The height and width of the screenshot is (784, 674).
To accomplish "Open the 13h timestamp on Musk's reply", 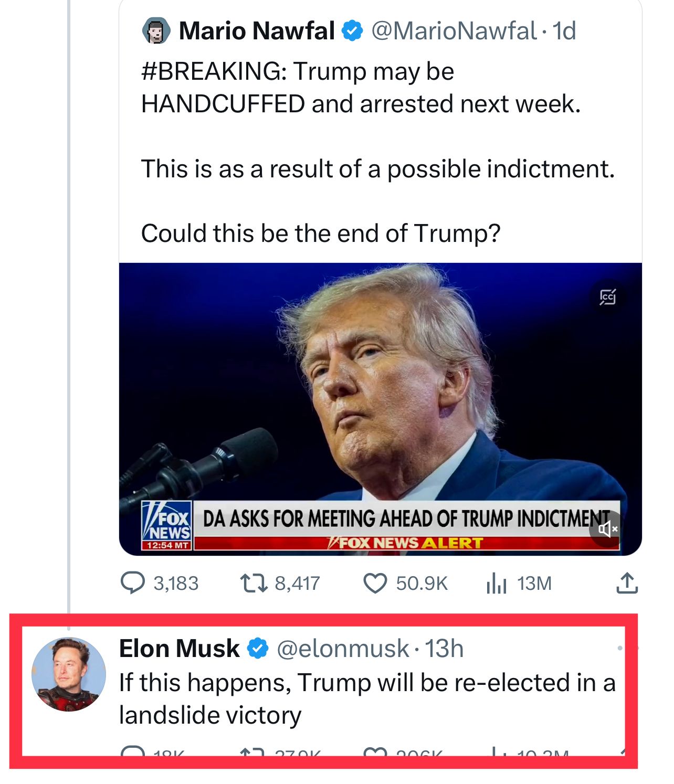I will coord(444,649).
